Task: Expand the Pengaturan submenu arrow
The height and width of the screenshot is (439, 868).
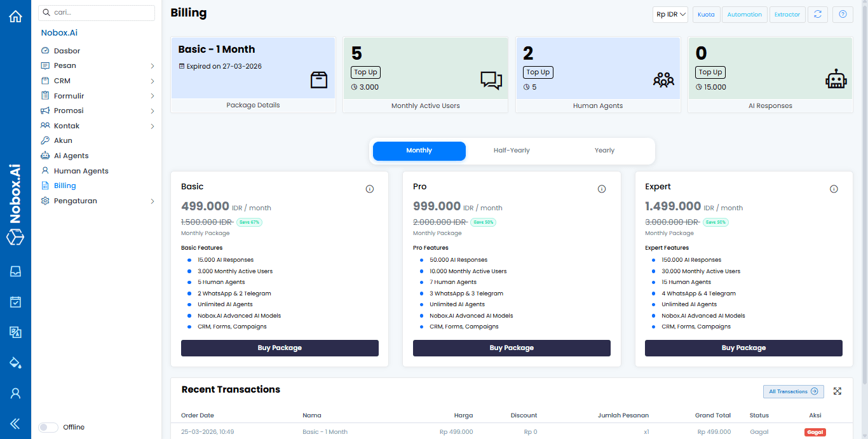Action: [153, 201]
